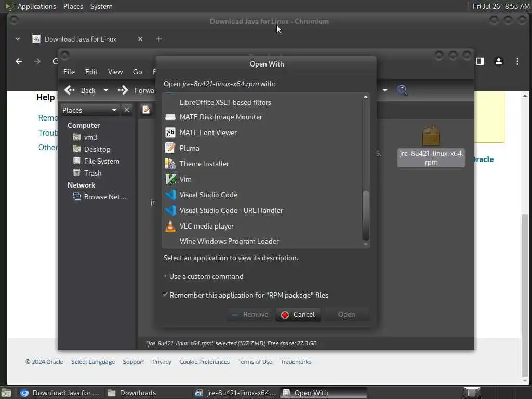The height and width of the screenshot is (399, 532).
Task: Choose Visual Studio Code icon
Action: pyautogui.click(x=170, y=195)
